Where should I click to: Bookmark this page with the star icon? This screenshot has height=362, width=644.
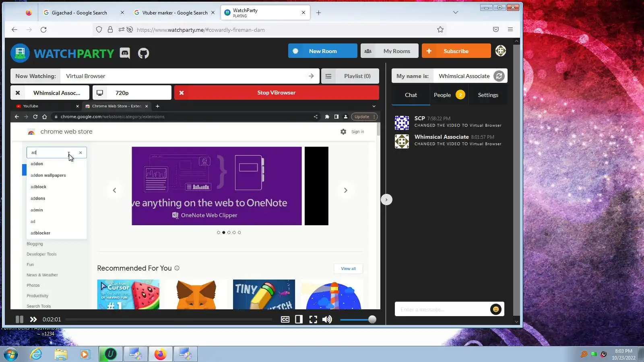tap(440, 29)
